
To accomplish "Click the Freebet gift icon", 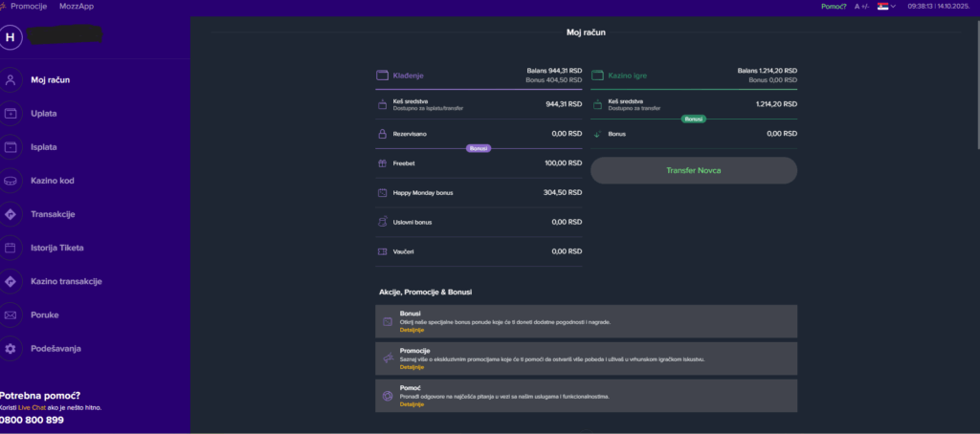I will tap(382, 163).
